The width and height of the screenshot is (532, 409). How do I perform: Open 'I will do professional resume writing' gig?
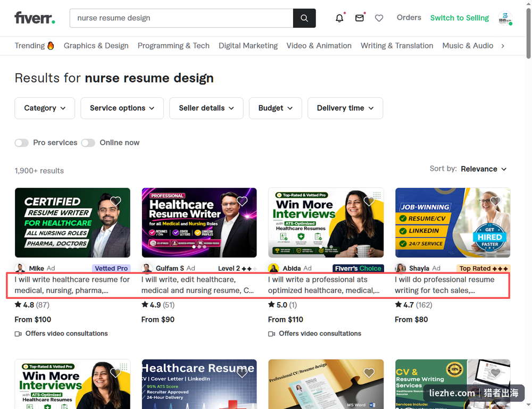coord(445,285)
